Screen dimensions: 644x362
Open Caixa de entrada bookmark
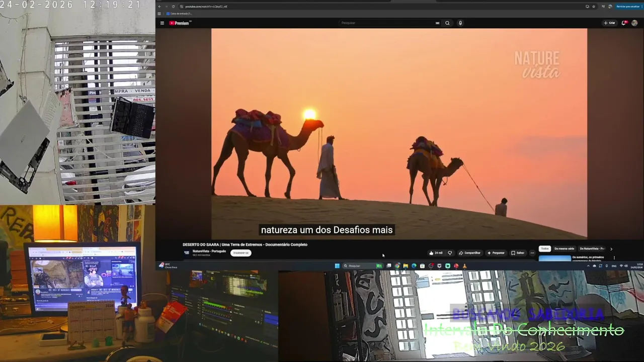179,14
